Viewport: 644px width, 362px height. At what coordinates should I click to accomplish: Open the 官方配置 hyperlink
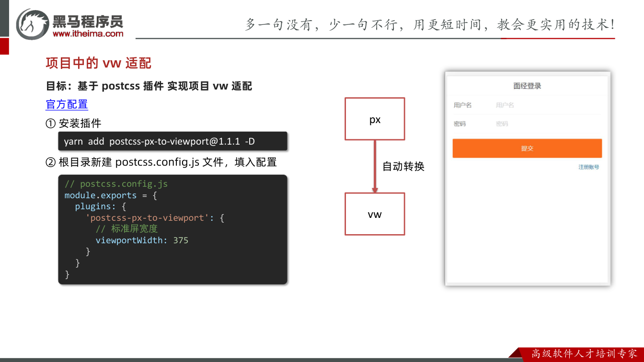(x=67, y=104)
